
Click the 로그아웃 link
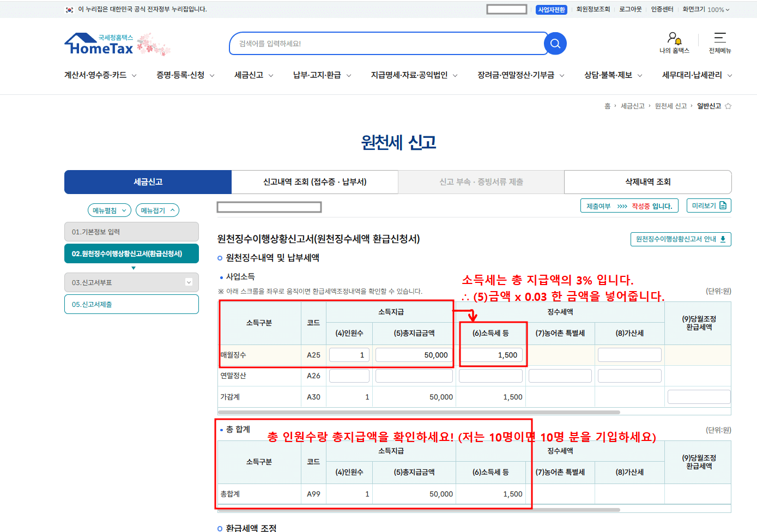pyautogui.click(x=629, y=9)
